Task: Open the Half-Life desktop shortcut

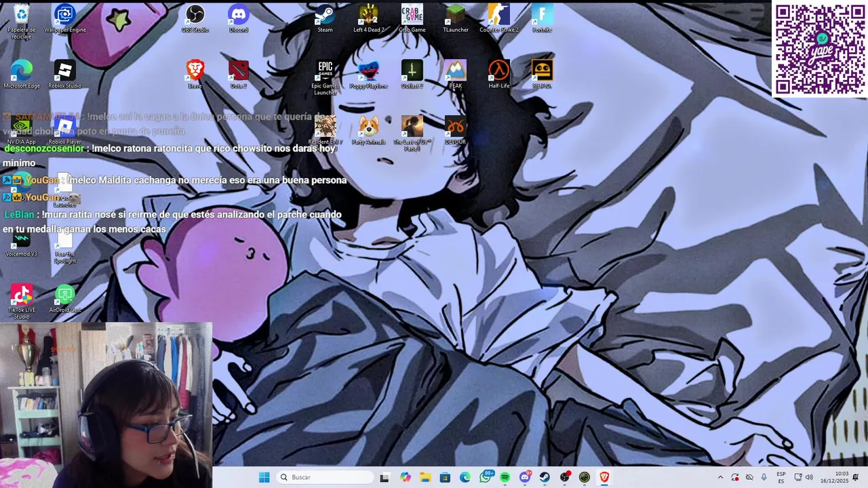Action: pos(499,75)
